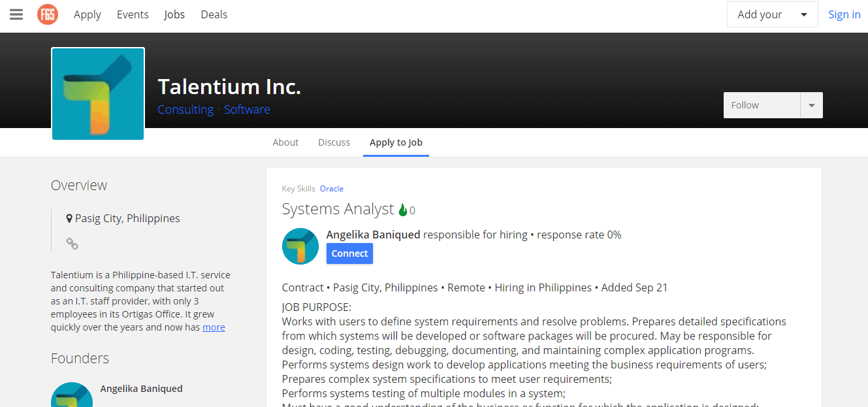Click the Software category link
This screenshot has width=868, height=407.
[247, 109]
